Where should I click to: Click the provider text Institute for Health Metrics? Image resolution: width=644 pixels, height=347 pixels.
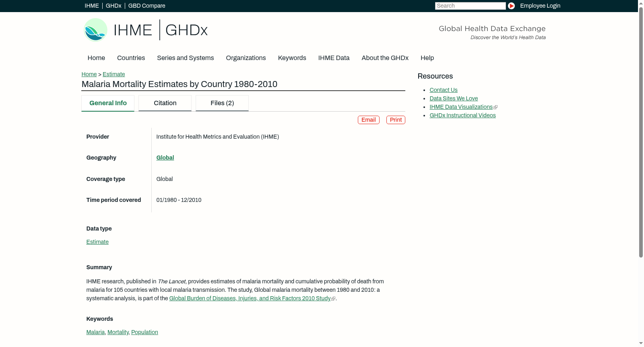click(218, 137)
